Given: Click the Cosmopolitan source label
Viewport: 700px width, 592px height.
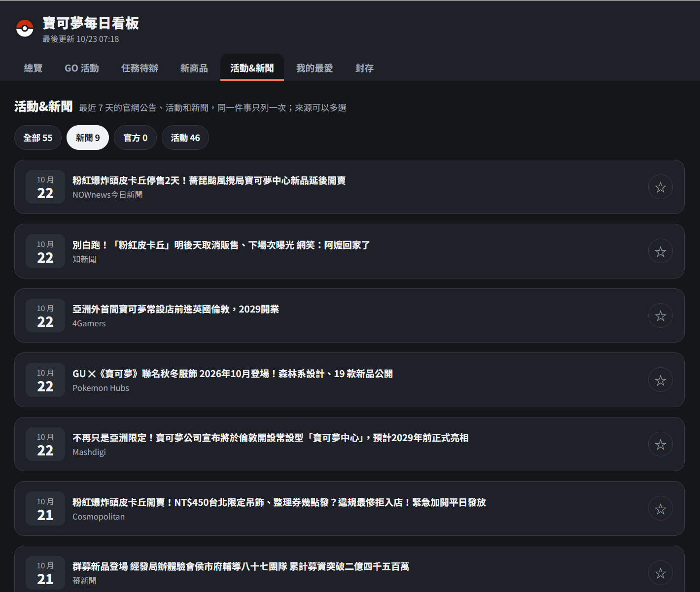Looking at the screenshot, I should [99, 517].
